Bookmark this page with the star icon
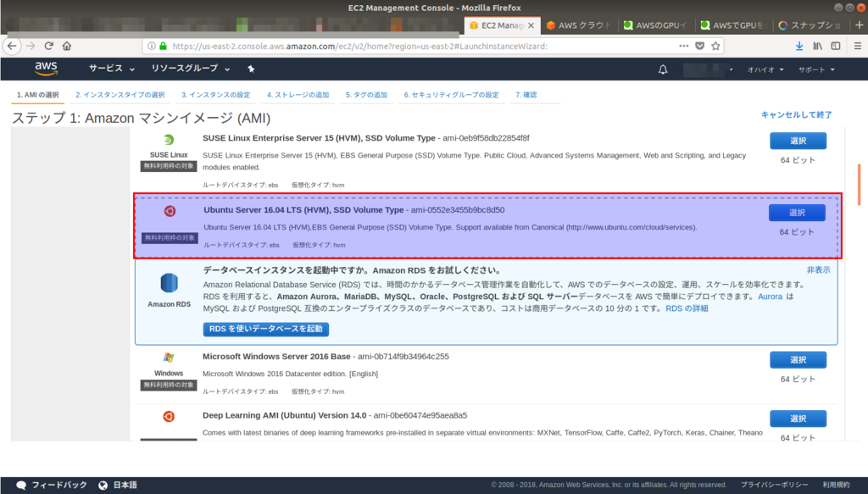Screen dimensions: 868x494 715,46
